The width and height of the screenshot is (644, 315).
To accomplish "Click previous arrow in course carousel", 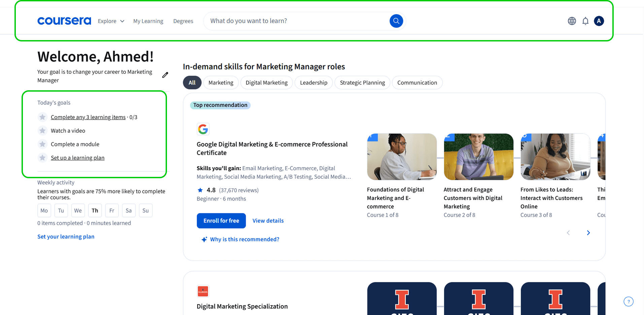I will click(568, 233).
